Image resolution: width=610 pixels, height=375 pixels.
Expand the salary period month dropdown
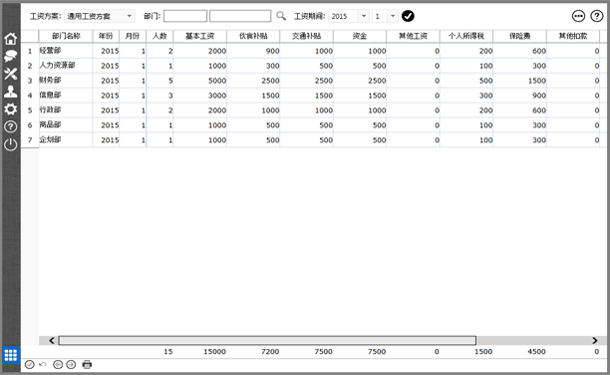(x=393, y=16)
